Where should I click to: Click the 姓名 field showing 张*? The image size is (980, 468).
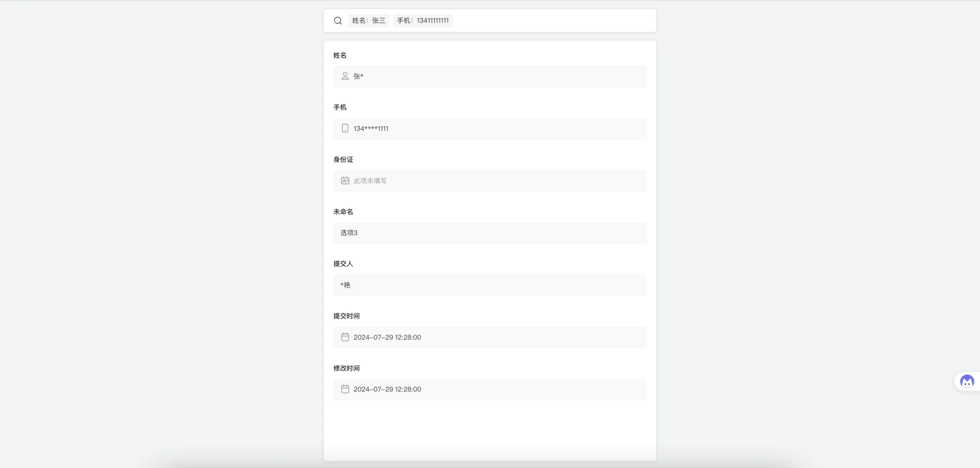(490, 76)
